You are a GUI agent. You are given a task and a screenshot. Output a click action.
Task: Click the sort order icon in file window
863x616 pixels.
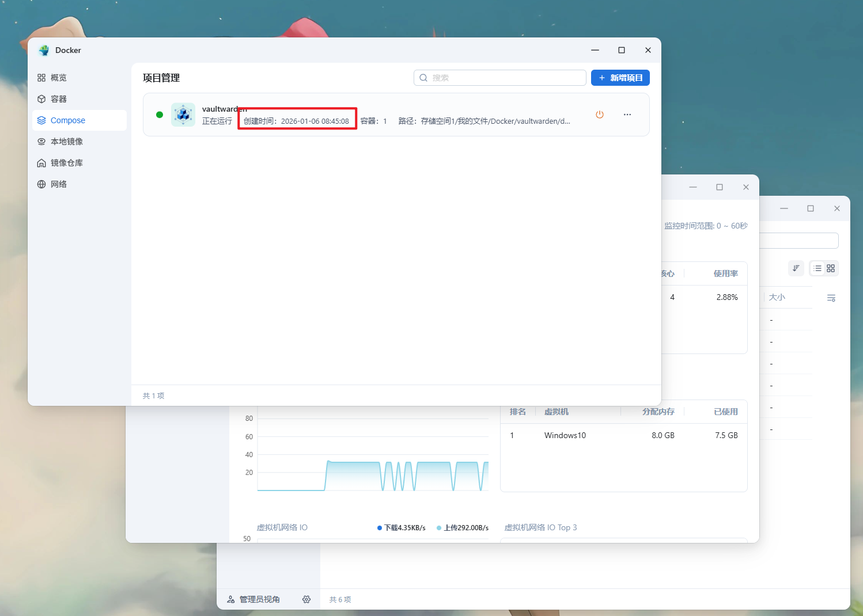click(x=796, y=268)
